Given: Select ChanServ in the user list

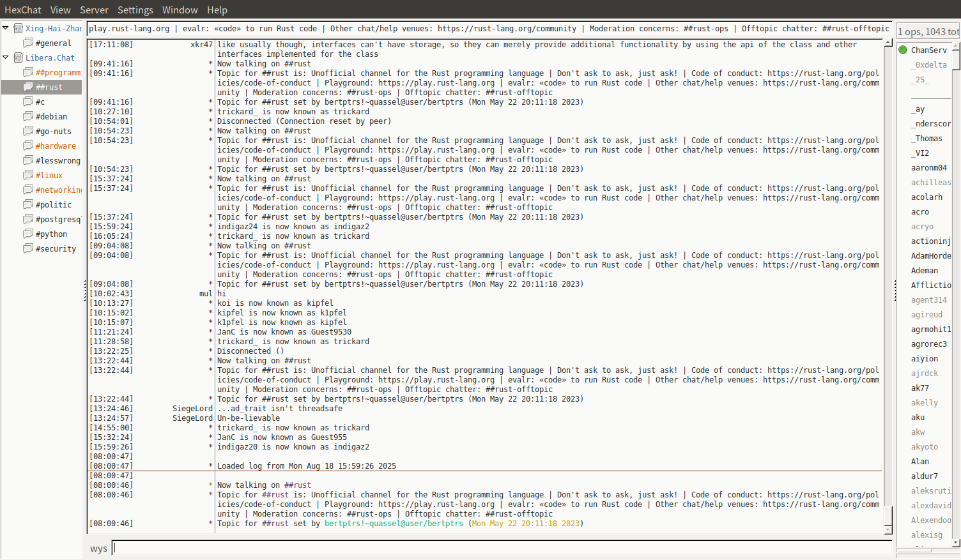Looking at the screenshot, I should click(x=929, y=50).
